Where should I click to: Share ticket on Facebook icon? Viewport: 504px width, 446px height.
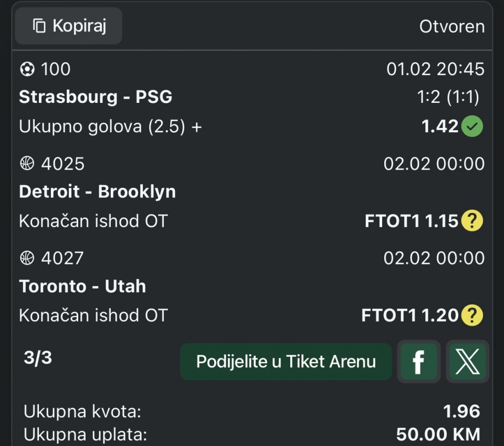click(x=418, y=362)
